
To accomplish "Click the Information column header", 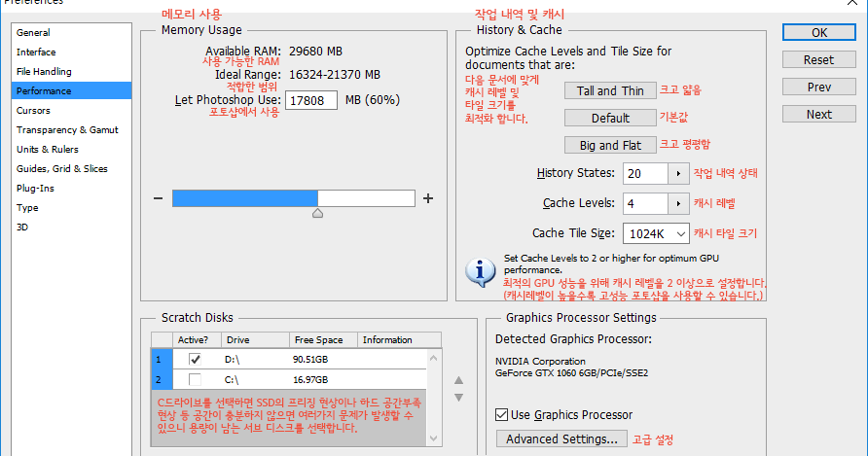I will [399, 339].
